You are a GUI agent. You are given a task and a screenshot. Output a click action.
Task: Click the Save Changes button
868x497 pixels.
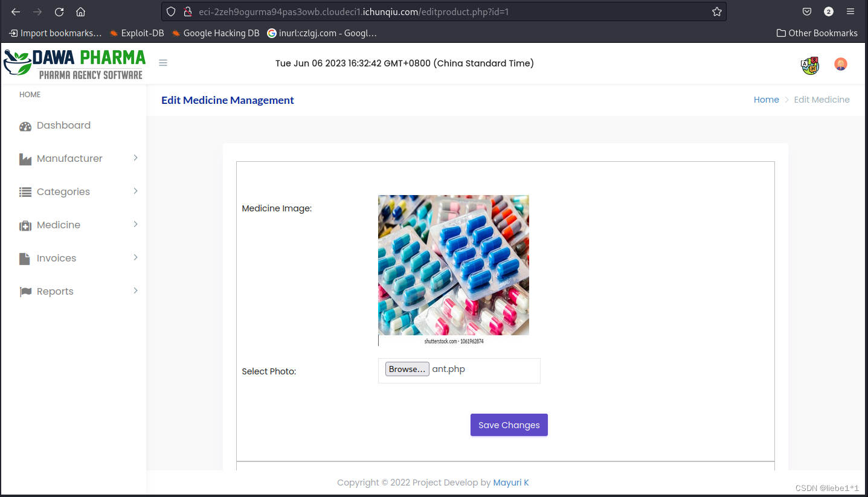click(509, 425)
